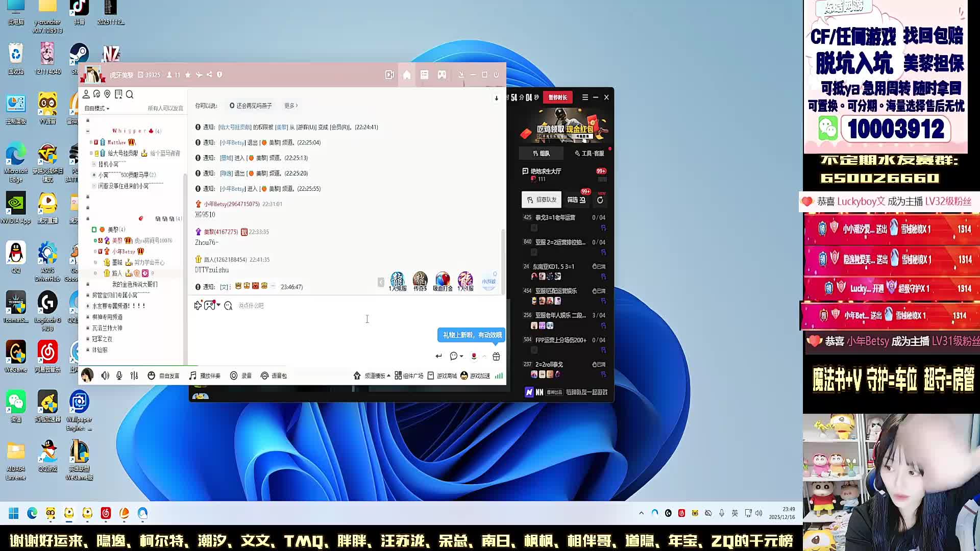Collapse the Whisper channel group
Screen dimensions: 980x551
click(88, 131)
